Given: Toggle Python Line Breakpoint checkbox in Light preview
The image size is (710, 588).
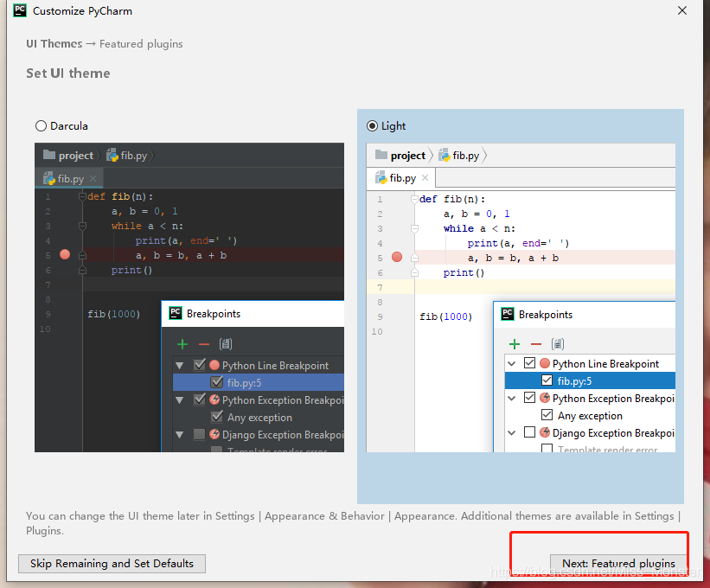Looking at the screenshot, I should point(529,363).
